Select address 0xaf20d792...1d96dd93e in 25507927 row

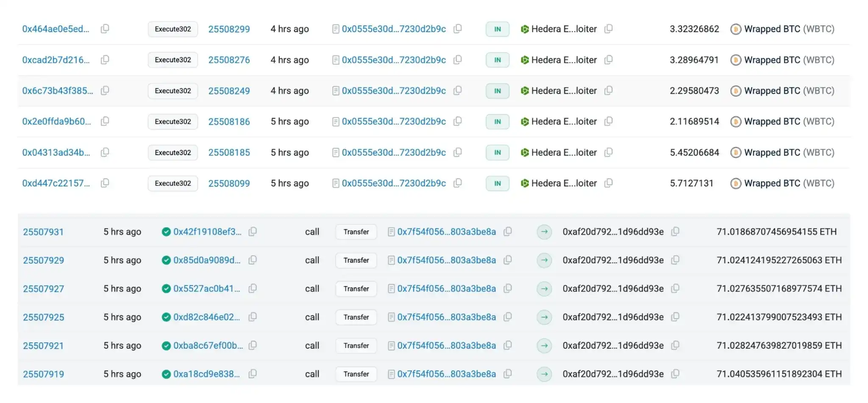point(613,289)
